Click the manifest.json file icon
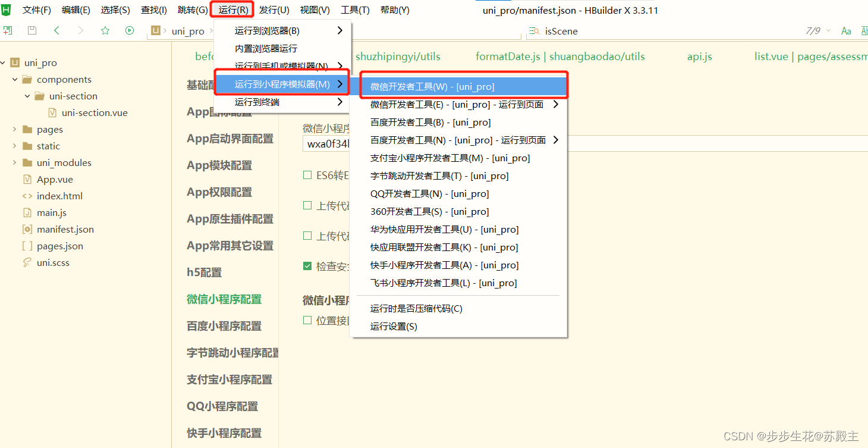This screenshot has width=868, height=448. 27,229
